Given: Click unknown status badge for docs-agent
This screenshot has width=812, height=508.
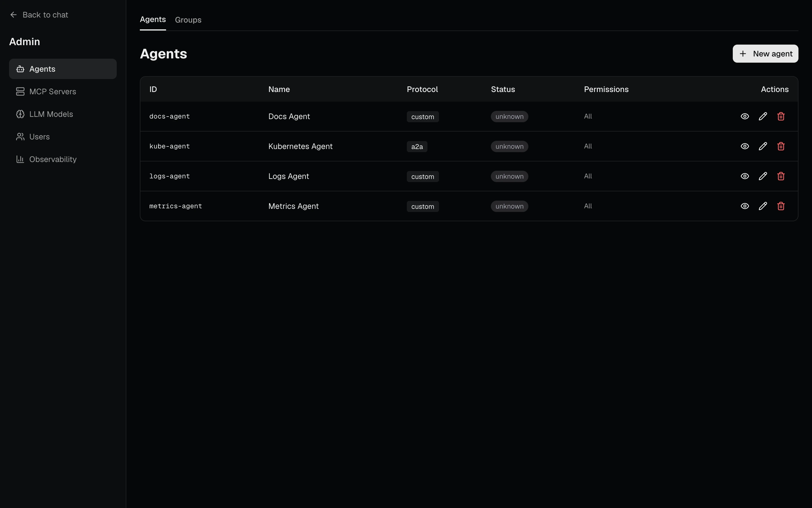Looking at the screenshot, I should [x=509, y=117].
